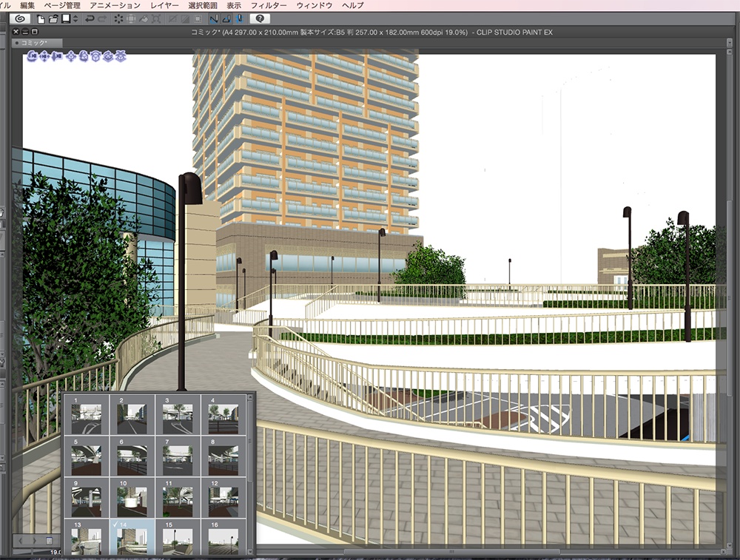Open the 選択範囲 menu
This screenshot has width=740, height=560.
click(x=203, y=5)
